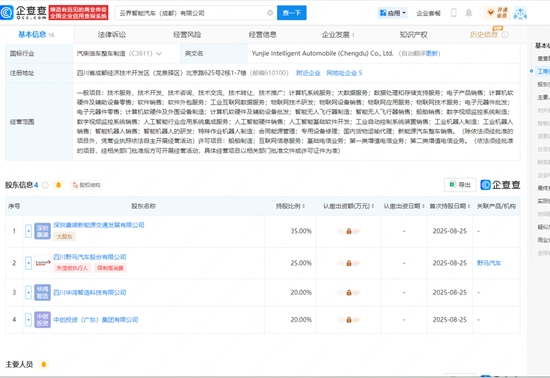This screenshot has height=378, width=550.
Task: Click the info icon beside 历史信息
Action: click(x=505, y=35)
